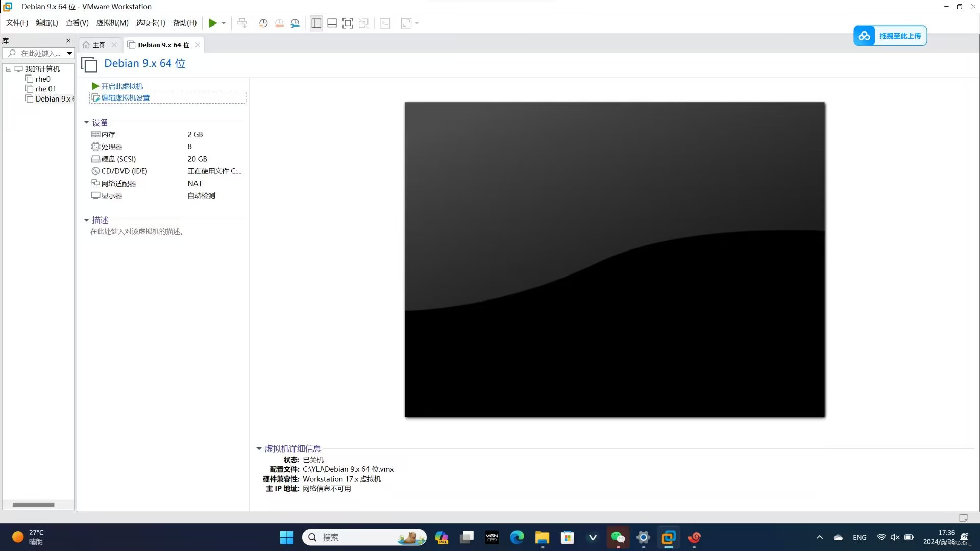Toggle the thumbnail bar view icon
The width and height of the screenshot is (980, 551).
pos(332,23)
